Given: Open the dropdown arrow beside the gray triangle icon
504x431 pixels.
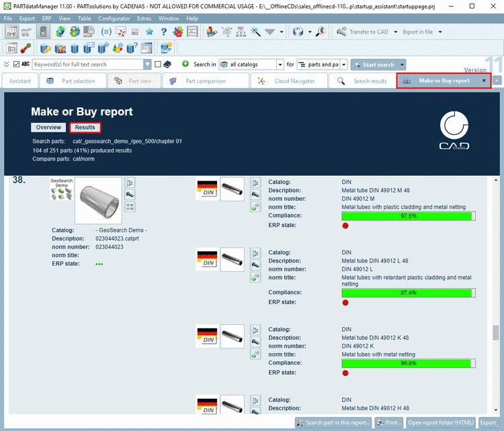Looking at the screenshot, I should click(282, 32).
